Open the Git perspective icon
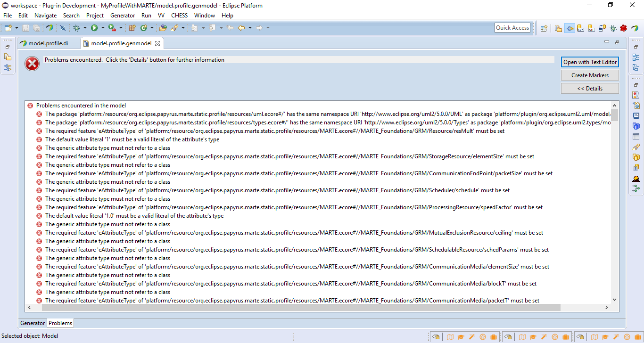 [591, 28]
